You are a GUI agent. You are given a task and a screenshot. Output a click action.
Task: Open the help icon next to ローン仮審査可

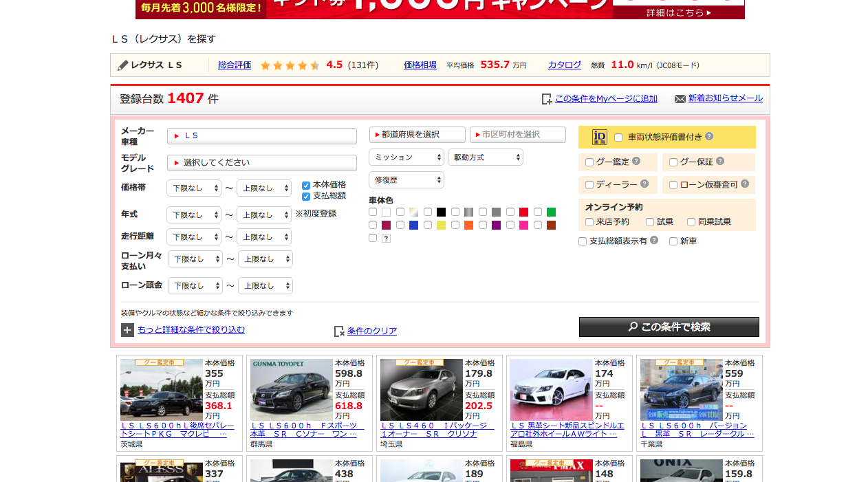(746, 184)
